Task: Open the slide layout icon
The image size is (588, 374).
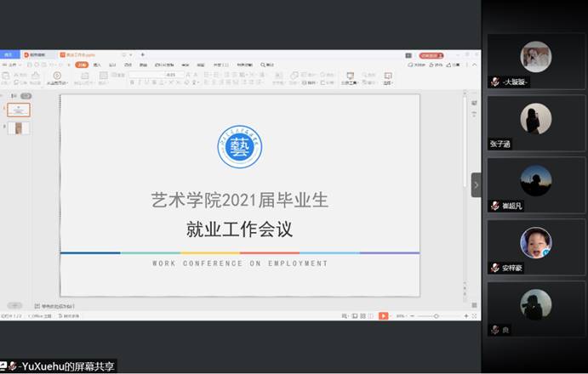Action: 103,77
